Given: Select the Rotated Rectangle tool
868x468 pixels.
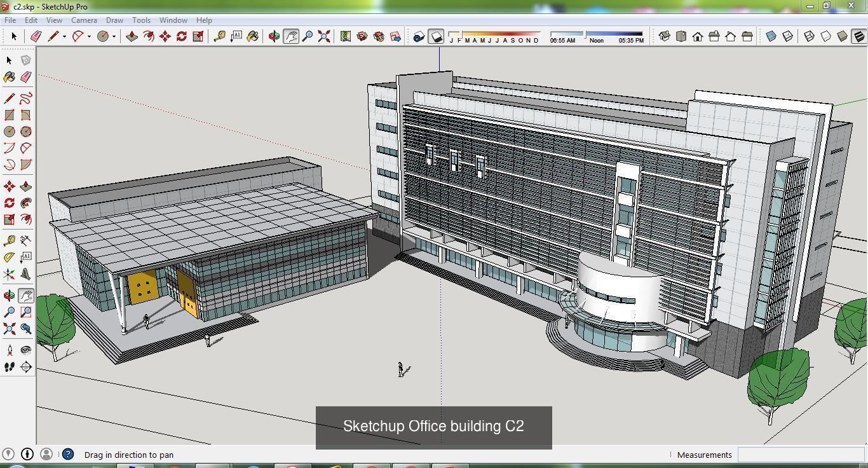Looking at the screenshot, I should coord(25,115).
